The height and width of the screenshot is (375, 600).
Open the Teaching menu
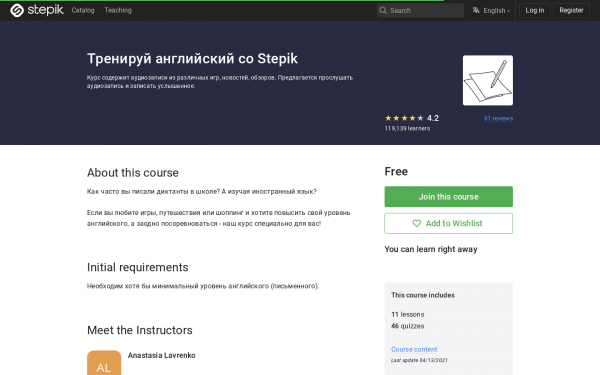[x=118, y=10]
